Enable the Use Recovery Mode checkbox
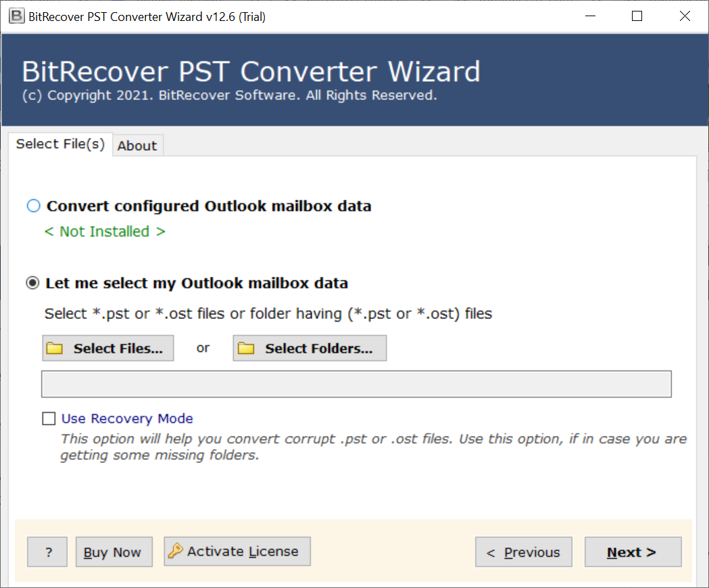Image resolution: width=709 pixels, height=588 pixels. click(49, 418)
